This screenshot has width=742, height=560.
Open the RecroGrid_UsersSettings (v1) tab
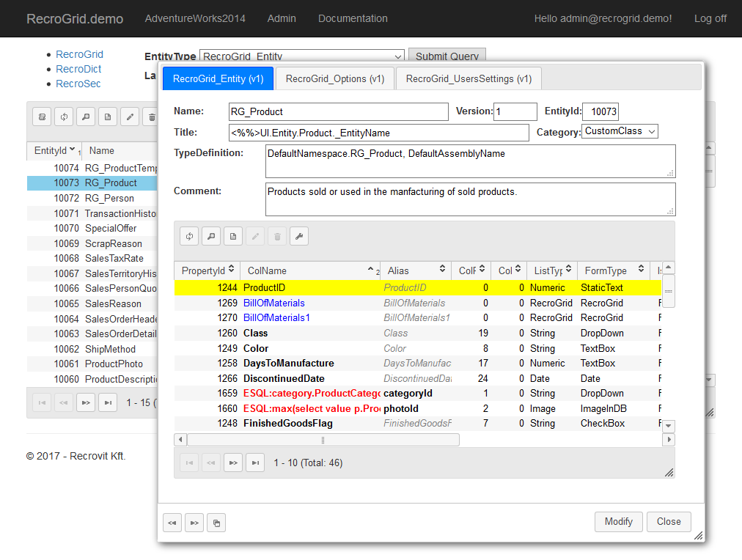(469, 78)
